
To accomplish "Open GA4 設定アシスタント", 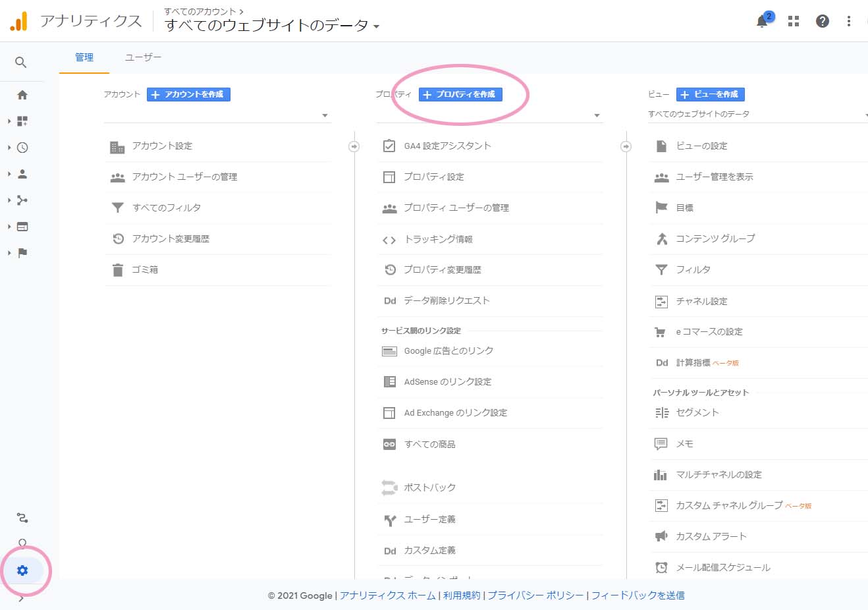I will 447,146.
